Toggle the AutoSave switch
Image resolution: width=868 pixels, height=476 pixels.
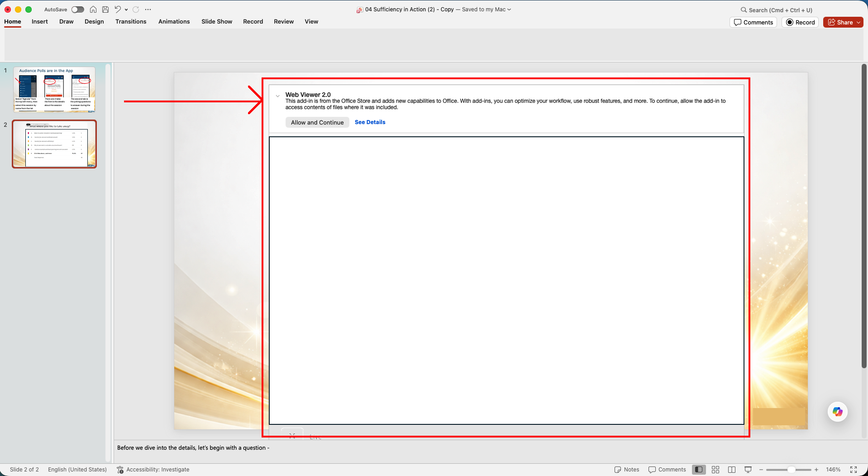77,10
